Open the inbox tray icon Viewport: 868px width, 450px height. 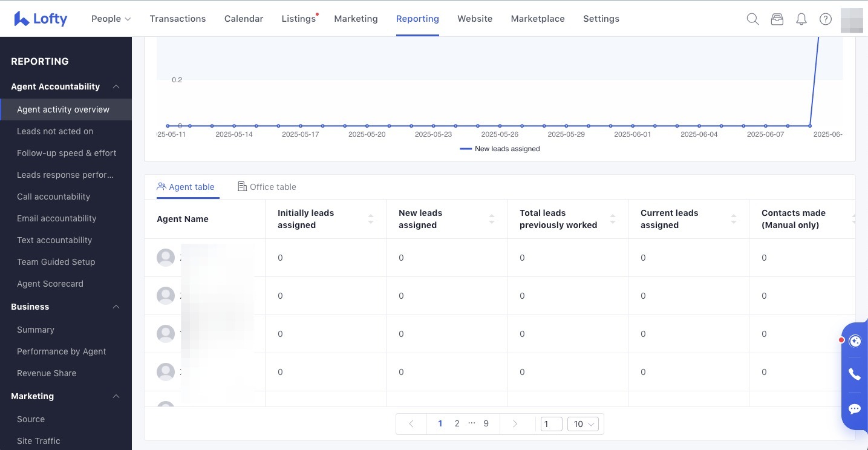tap(777, 19)
